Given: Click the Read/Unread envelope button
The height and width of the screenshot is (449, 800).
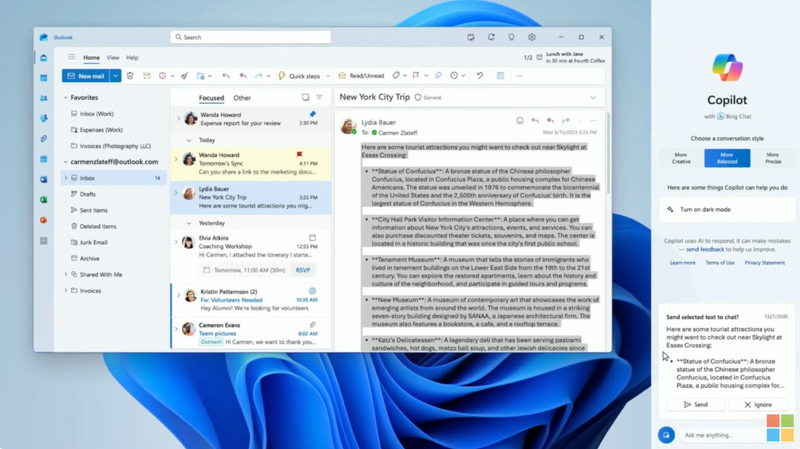Looking at the screenshot, I should pyautogui.click(x=361, y=76).
